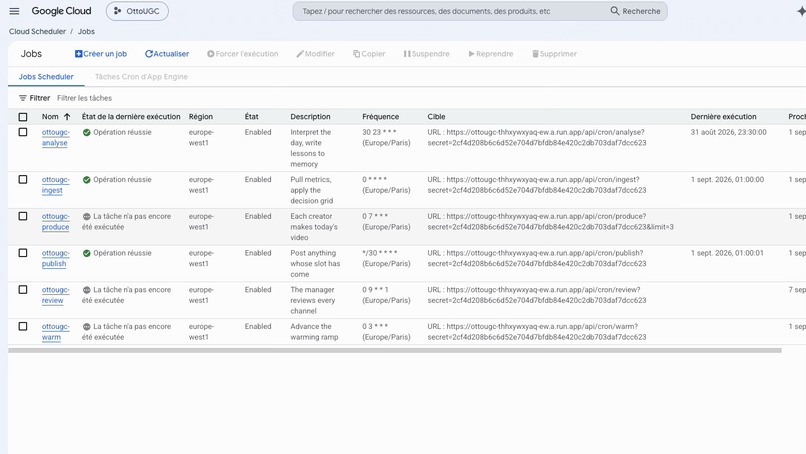Open the ottougc-ingest job link
Screen dimensions: 806x454
click(x=56, y=185)
